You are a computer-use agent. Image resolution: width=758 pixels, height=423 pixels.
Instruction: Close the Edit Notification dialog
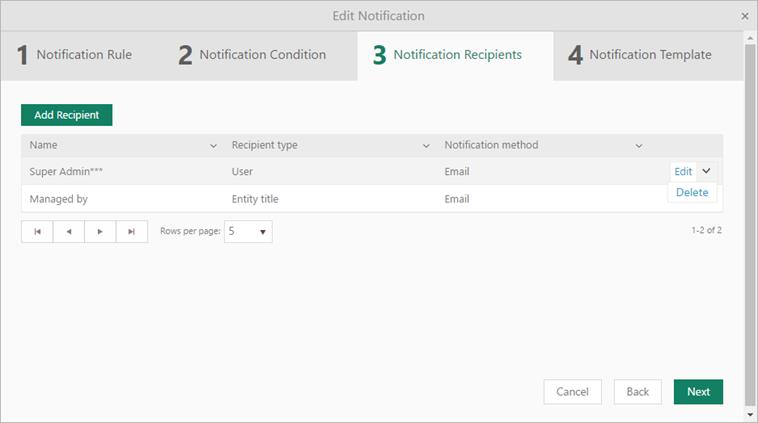click(x=745, y=16)
